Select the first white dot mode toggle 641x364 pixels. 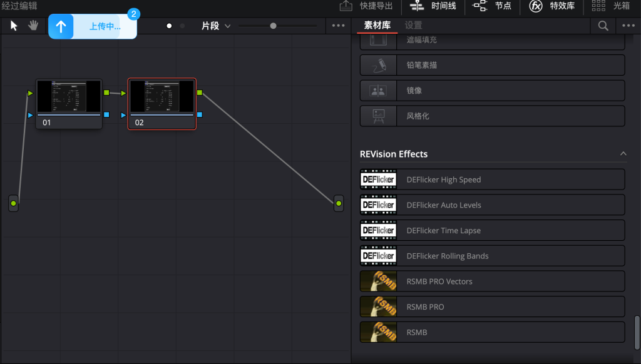pos(169,26)
